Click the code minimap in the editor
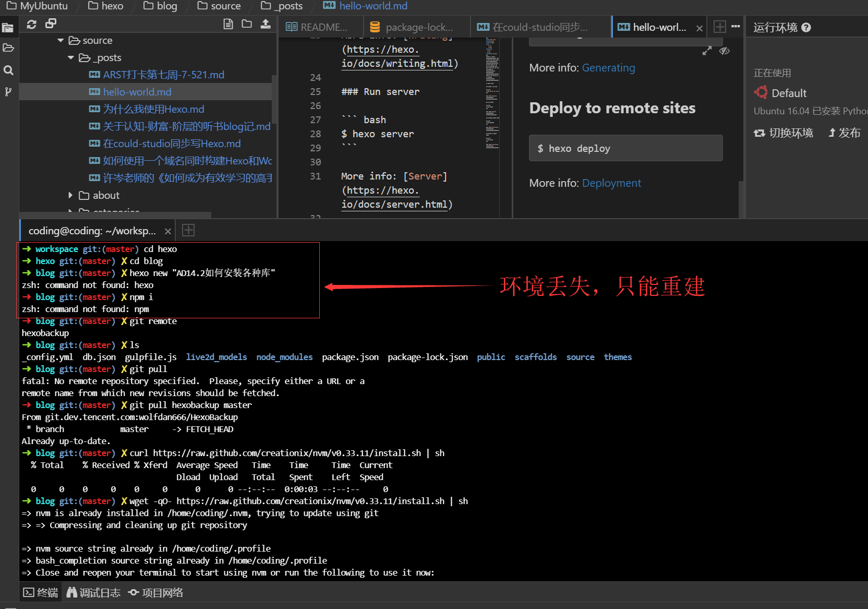 point(492,94)
